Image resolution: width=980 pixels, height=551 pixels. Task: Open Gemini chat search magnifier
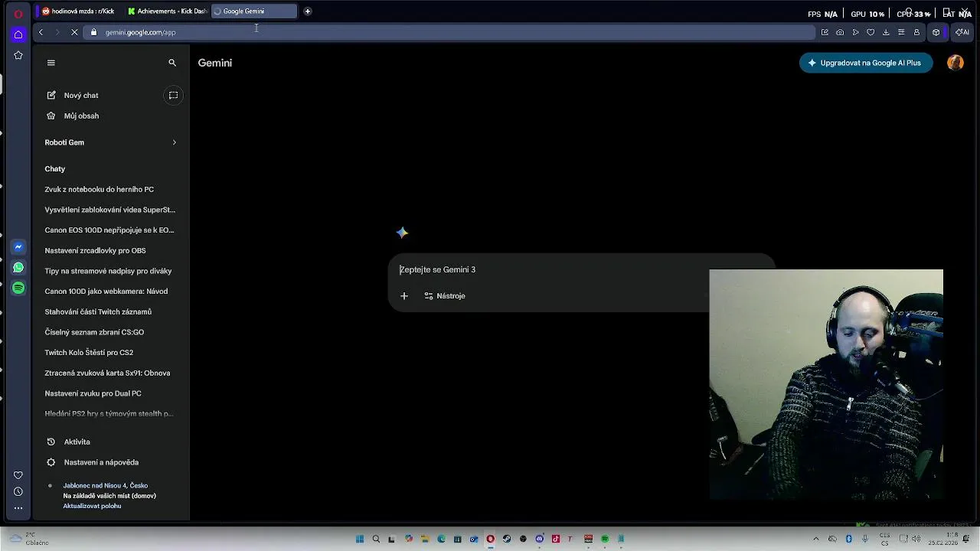(172, 63)
